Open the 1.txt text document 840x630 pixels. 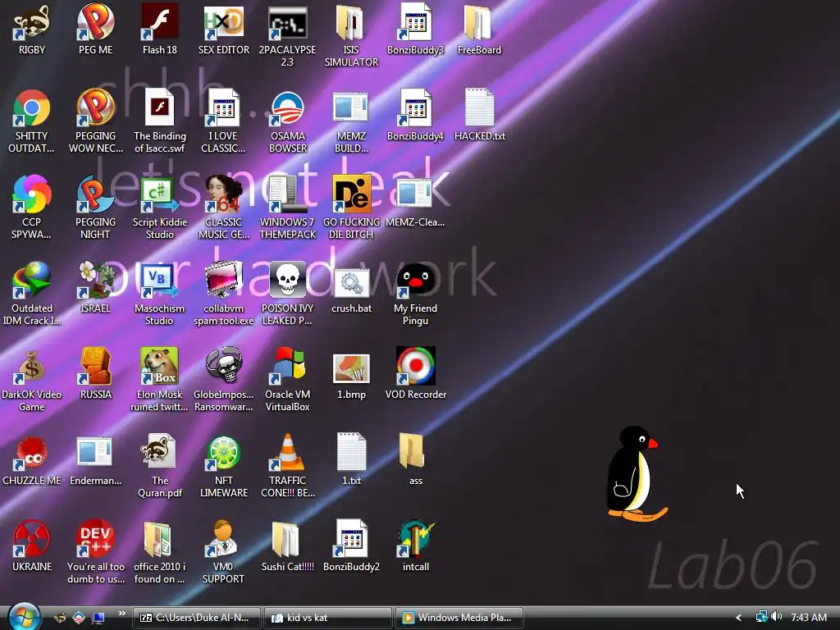[x=351, y=453]
